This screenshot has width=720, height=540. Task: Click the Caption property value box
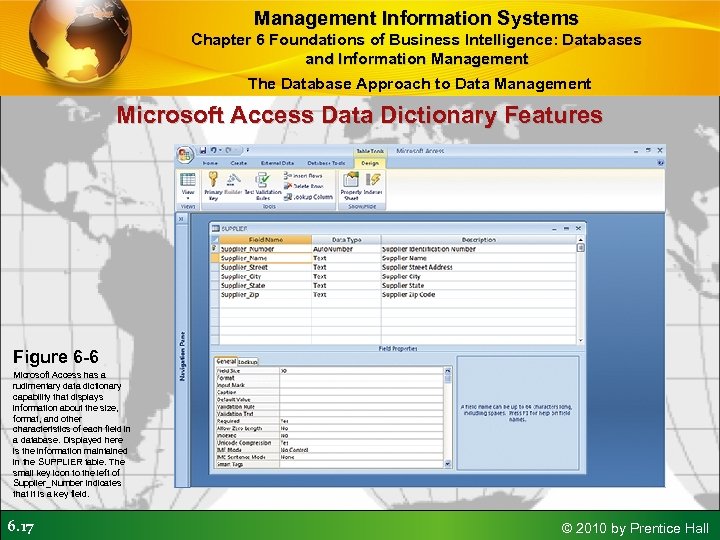(x=361, y=392)
